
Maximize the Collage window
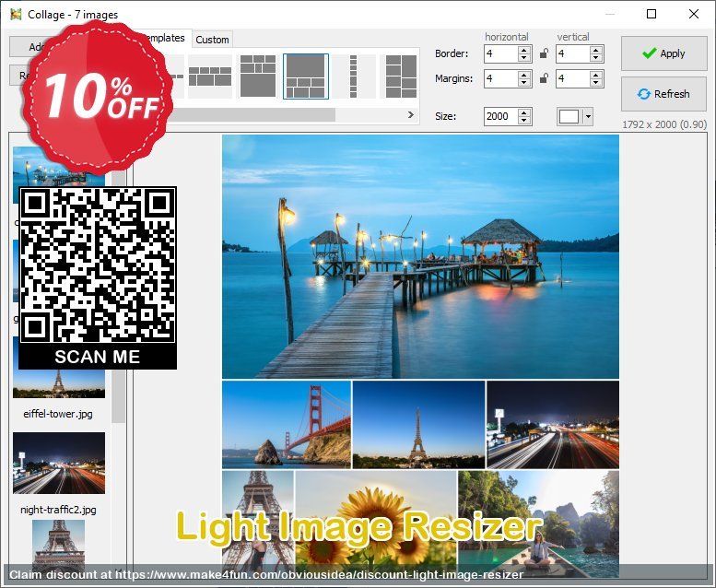(x=651, y=14)
